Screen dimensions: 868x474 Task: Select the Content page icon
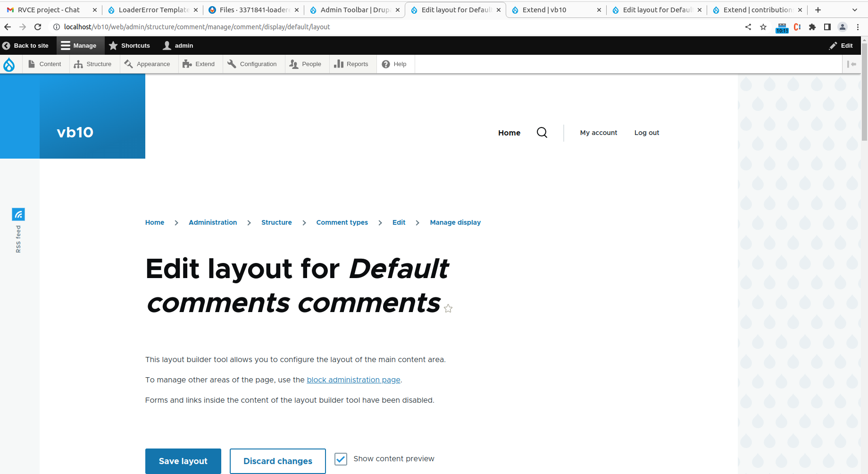[32, 64]
